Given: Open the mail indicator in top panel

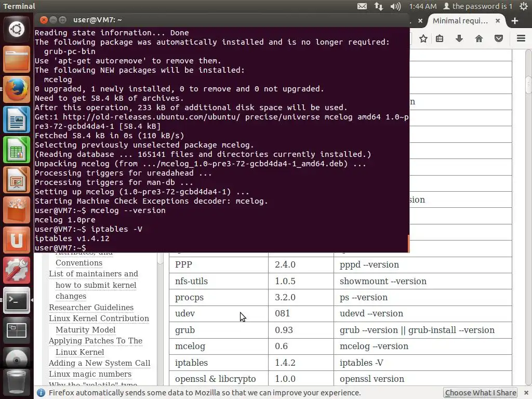Looking at the screenshot, I should pos(362,6).
